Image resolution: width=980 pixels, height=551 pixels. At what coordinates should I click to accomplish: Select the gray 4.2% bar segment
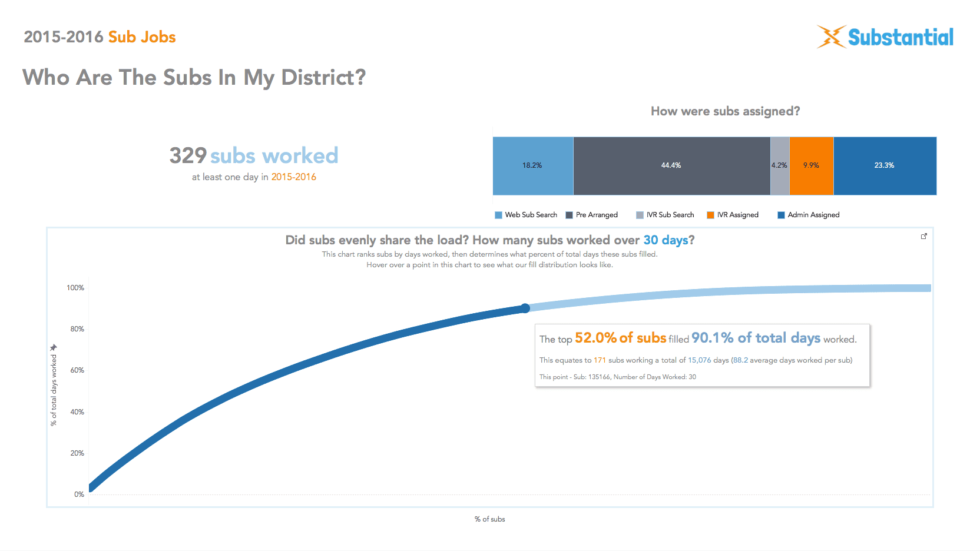[779, 166]
